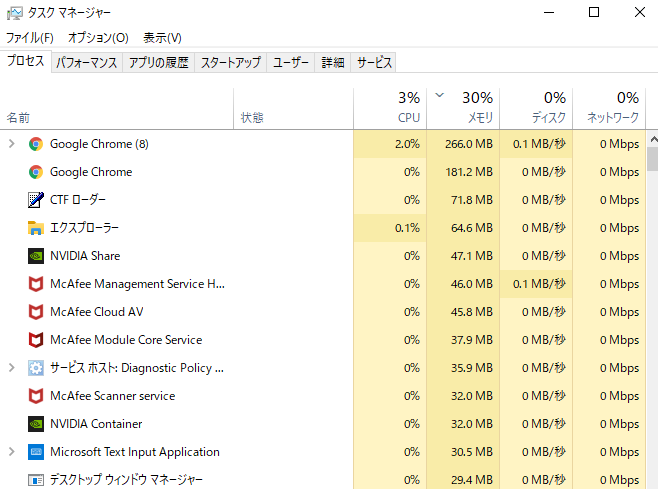Viewport: 658px width, 489px height.
Task: Click the McAfee Cloud AV shield icon
Action: 36,312
